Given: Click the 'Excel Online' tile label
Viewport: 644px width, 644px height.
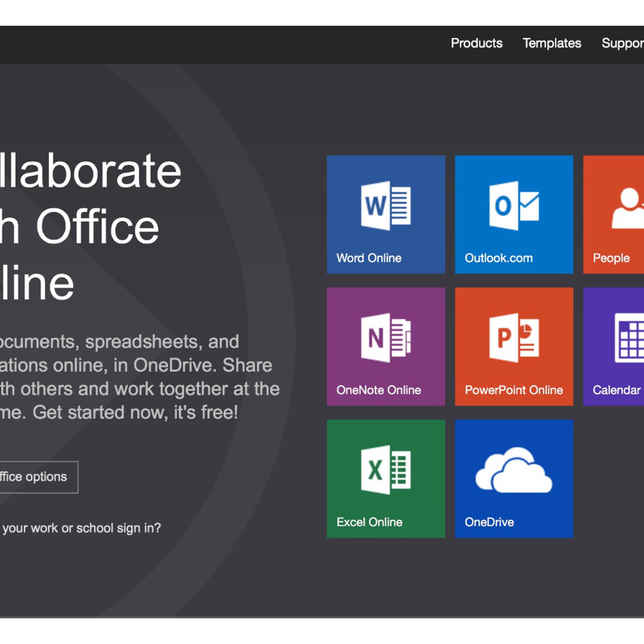Looking at the screenshot, I should [369, 522].
